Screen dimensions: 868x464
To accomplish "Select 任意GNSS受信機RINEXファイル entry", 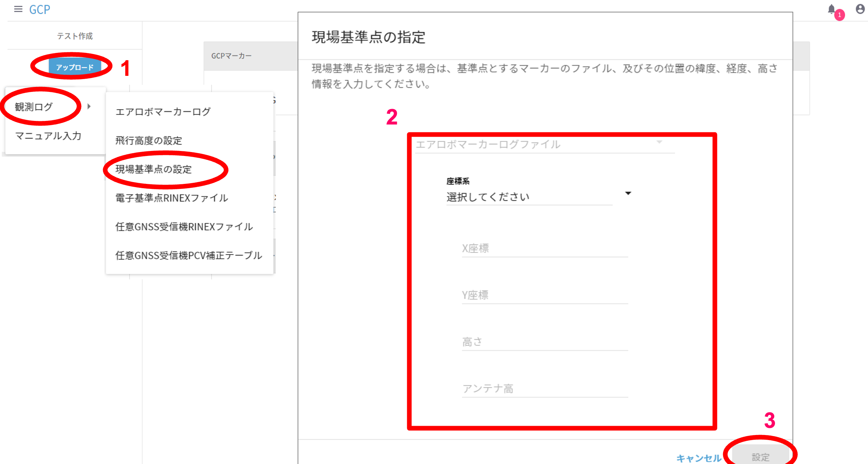I will (184, 226).
